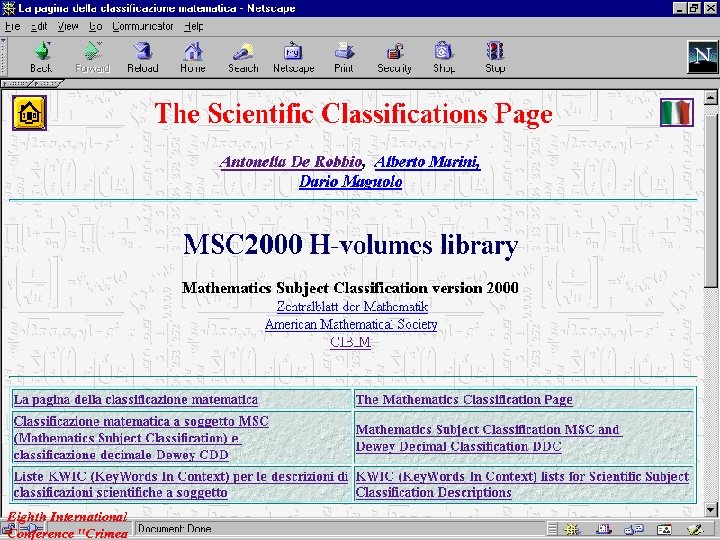
Task: Reload the current page
Action: pos(143,57)
